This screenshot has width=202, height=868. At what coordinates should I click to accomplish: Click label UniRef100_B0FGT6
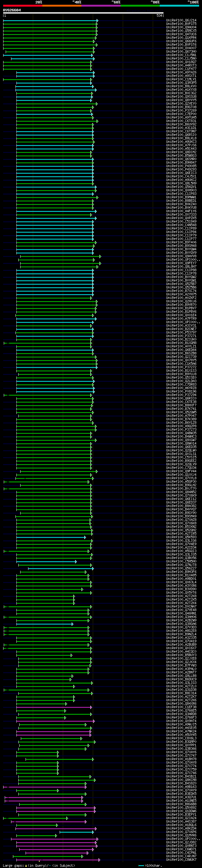point(181,45)
